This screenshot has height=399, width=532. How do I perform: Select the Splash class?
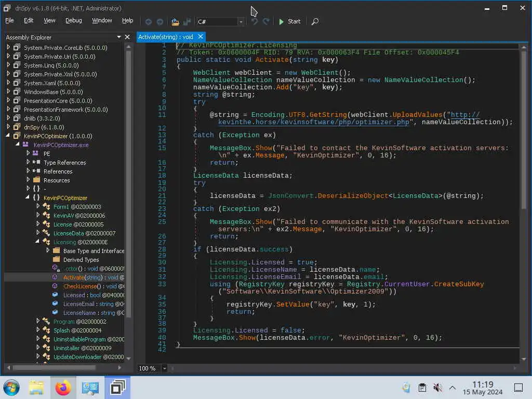tap(77, 330)
